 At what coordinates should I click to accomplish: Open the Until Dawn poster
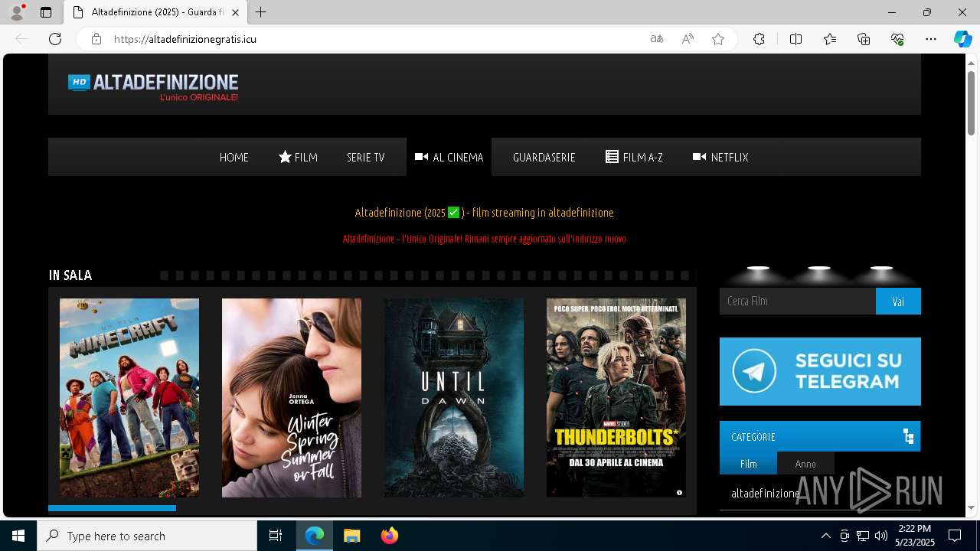pyautogui.click(x=454, y=398)
